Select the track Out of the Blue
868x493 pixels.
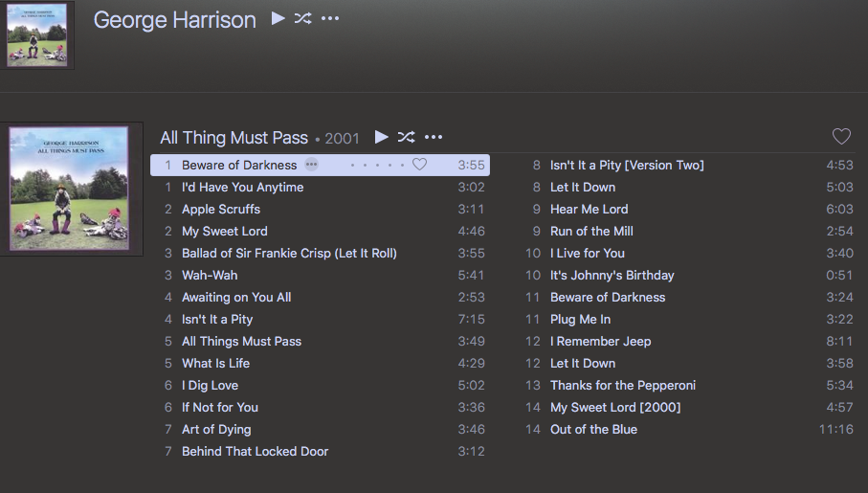(688, 429)
